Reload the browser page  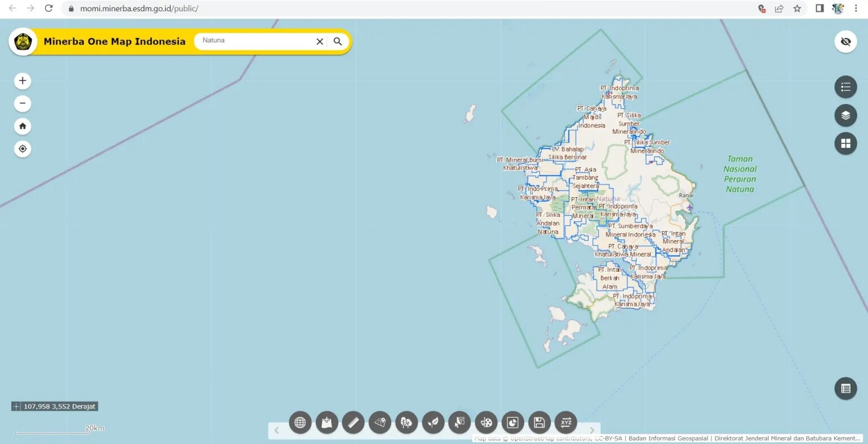point(49,8)
